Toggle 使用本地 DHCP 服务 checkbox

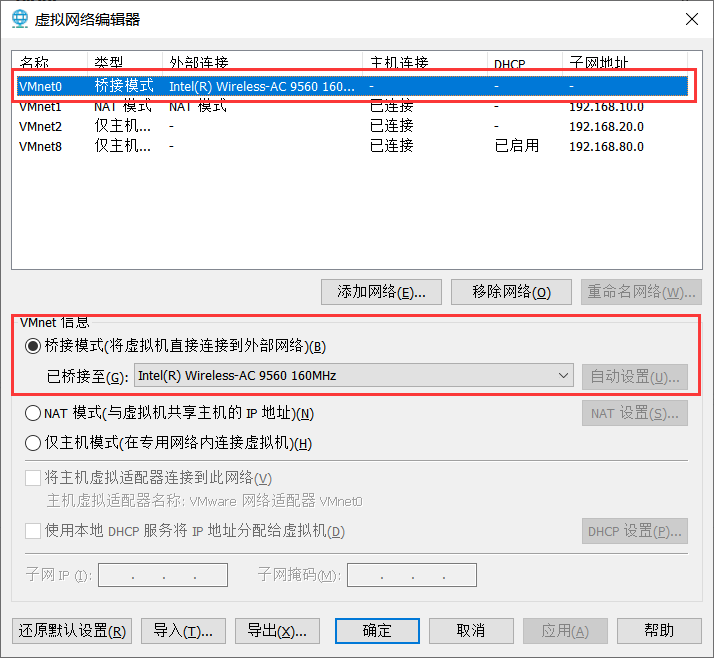33,531
